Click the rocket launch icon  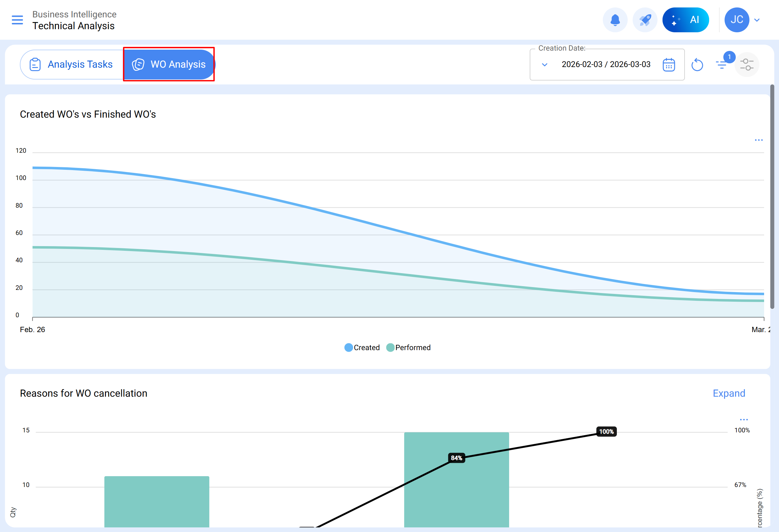[645, 20]
